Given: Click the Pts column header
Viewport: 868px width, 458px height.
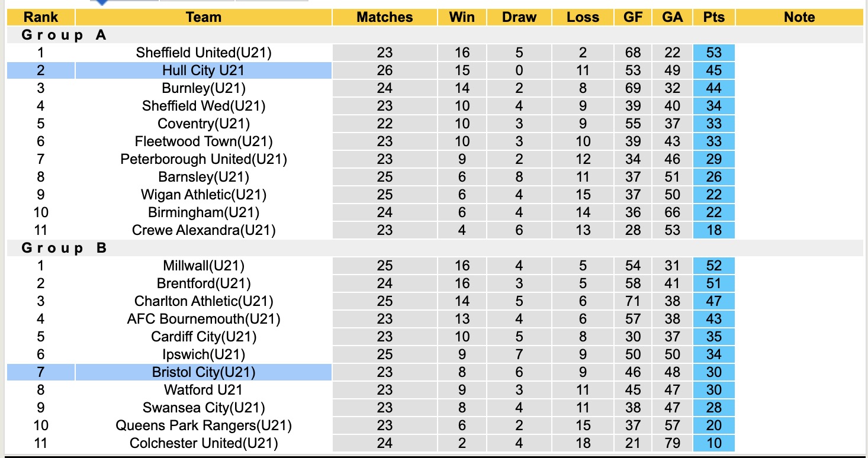Looking at the screenshot, I should tap(713, 17).
